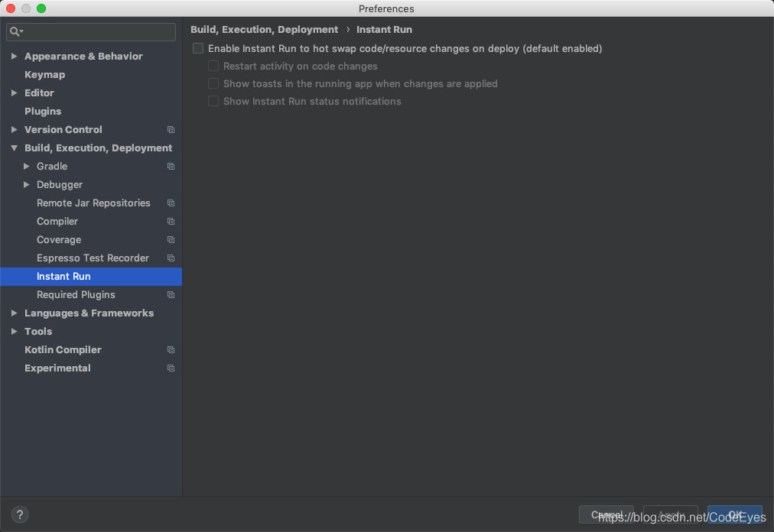Select Gradle settings item
Image resolution: width=774 pixels, height=532 pixels.
pos(52,167)
